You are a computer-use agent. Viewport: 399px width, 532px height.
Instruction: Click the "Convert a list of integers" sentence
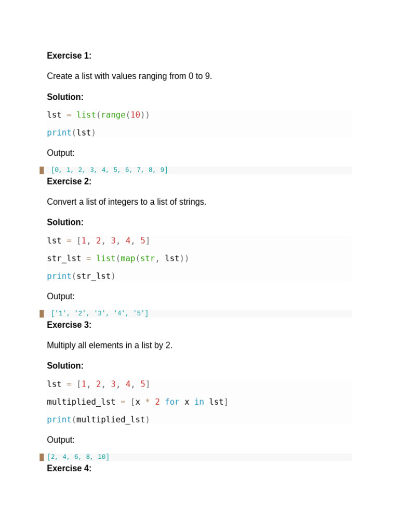(126, 202)
